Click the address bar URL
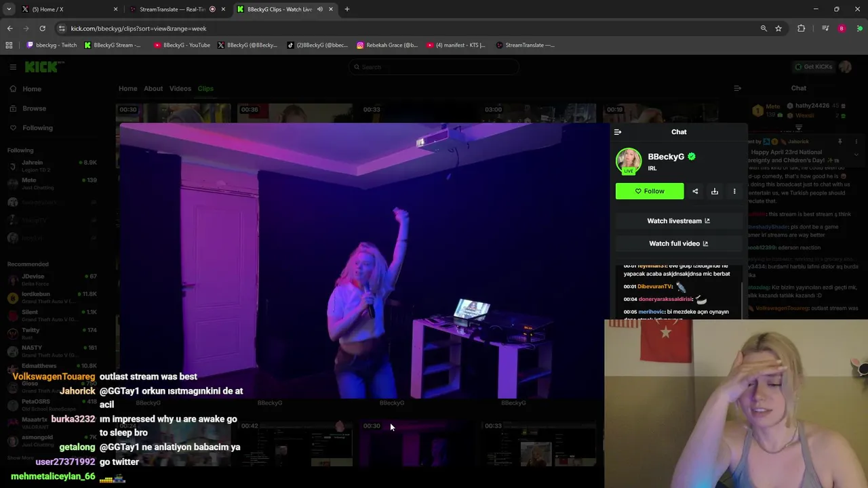The image size is (868, 488). [x=138, y=28]
